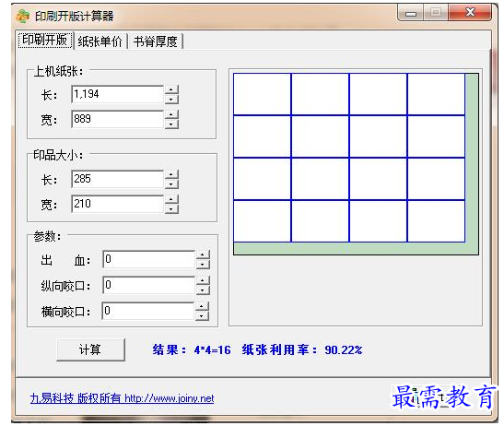Viewport: 504px width, 426px height.
Task: Decrease 纵向咬口 value with down arrow
Action: tap(203, 290)
